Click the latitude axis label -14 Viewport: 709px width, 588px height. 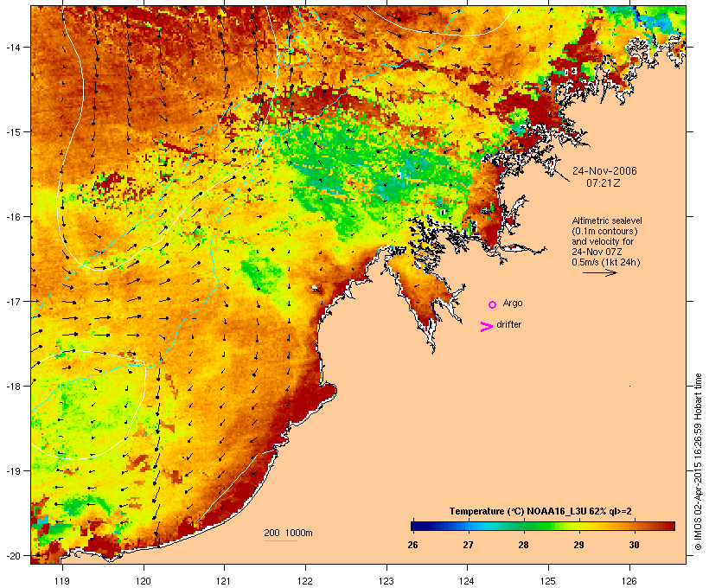[x=12, y=47]
